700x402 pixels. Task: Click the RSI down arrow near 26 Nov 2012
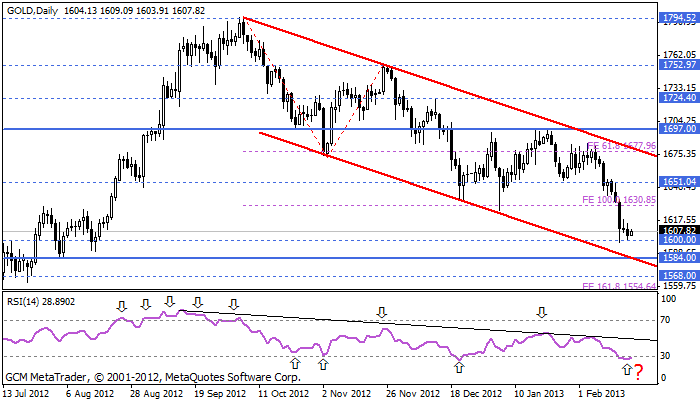click(x=381, y=314)
